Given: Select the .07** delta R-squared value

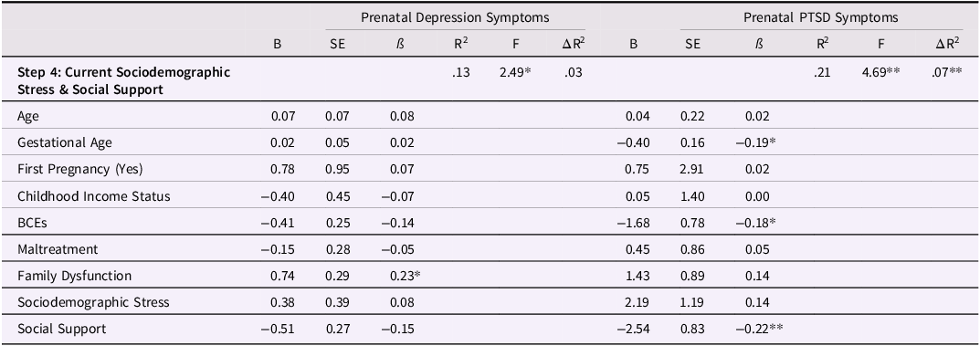Looking at the screenshot, I should 946,72.
